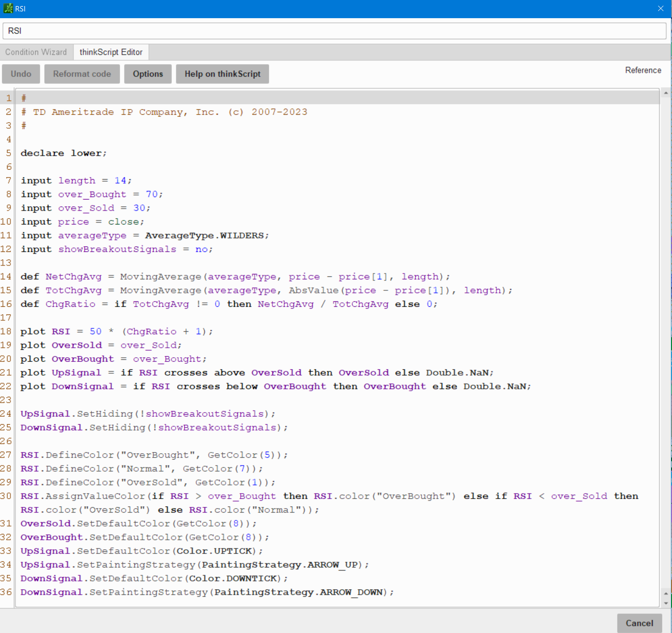Image resolution: width=672 pixels, height=633 pixels.
Task: Click PaintingStrategy.ARROW_UP on line 34
Action: [279, 565]
